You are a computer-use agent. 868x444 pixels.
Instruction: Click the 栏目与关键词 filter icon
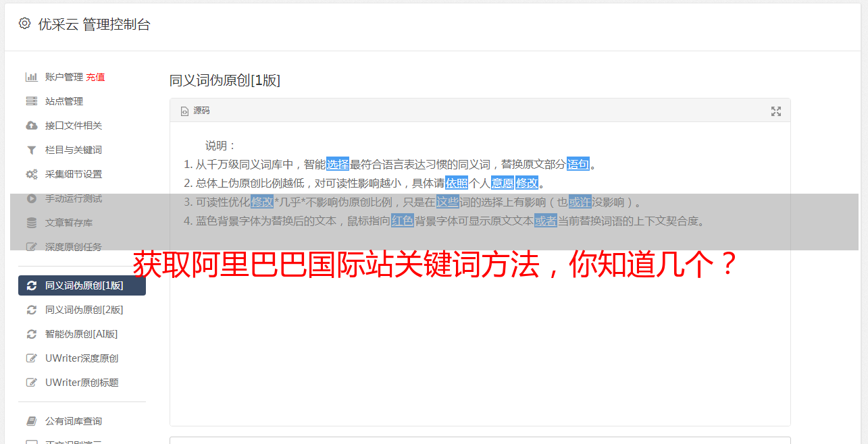[31, 150]
